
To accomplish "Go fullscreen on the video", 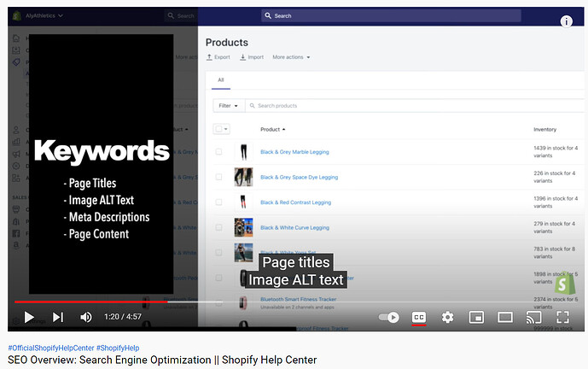I will (x=562, y=318).
